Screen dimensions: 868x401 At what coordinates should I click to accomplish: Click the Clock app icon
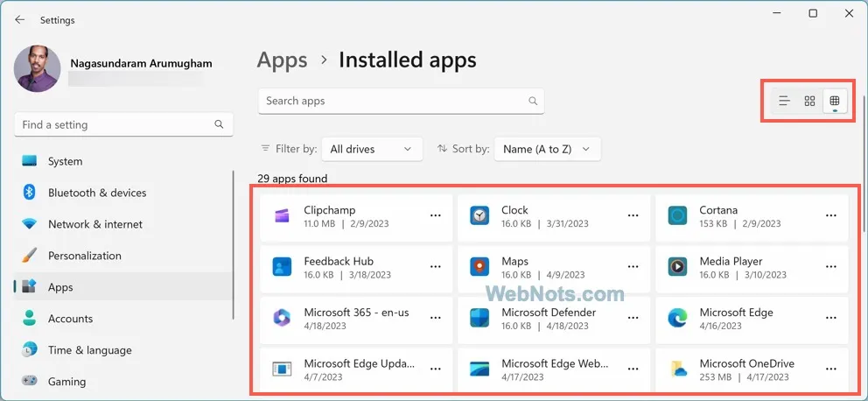(x=479, y=215)
